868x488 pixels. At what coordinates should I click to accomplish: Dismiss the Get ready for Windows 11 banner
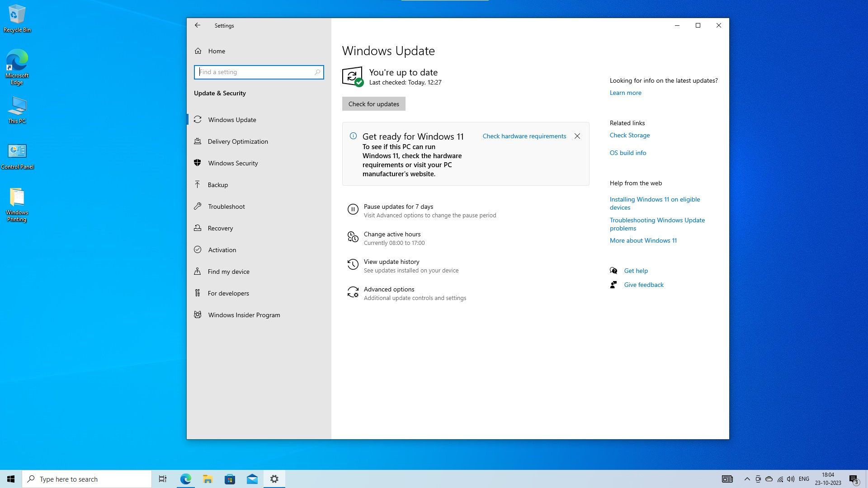point(577,136)
